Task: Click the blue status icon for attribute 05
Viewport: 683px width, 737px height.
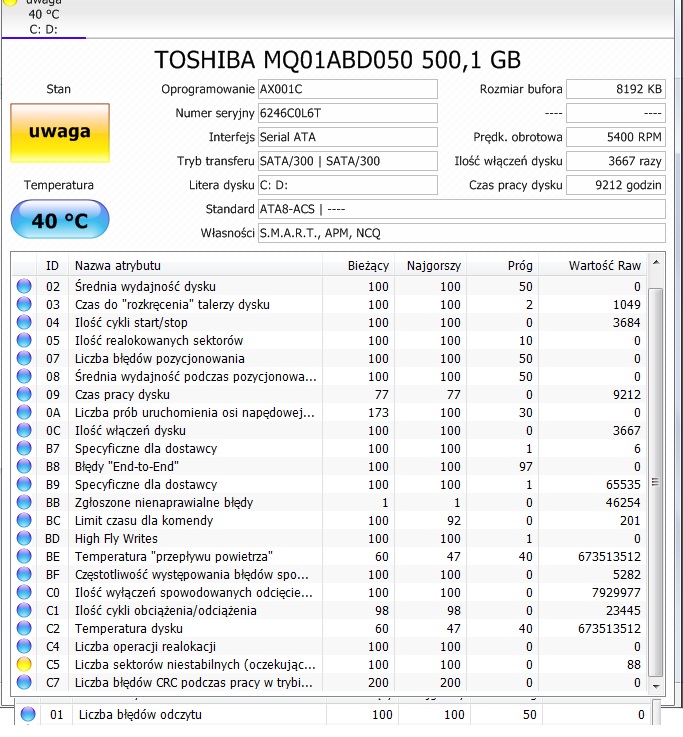Action: (24, 340)
